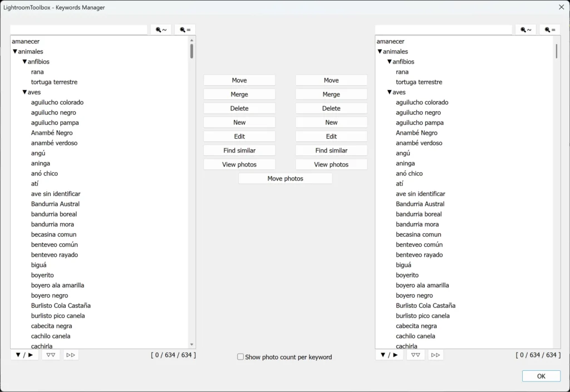Image resolution: width=570 pixels, height=392 pixels.
Task: Collapse anfibios node in left tree
Action: click(24, 62)
